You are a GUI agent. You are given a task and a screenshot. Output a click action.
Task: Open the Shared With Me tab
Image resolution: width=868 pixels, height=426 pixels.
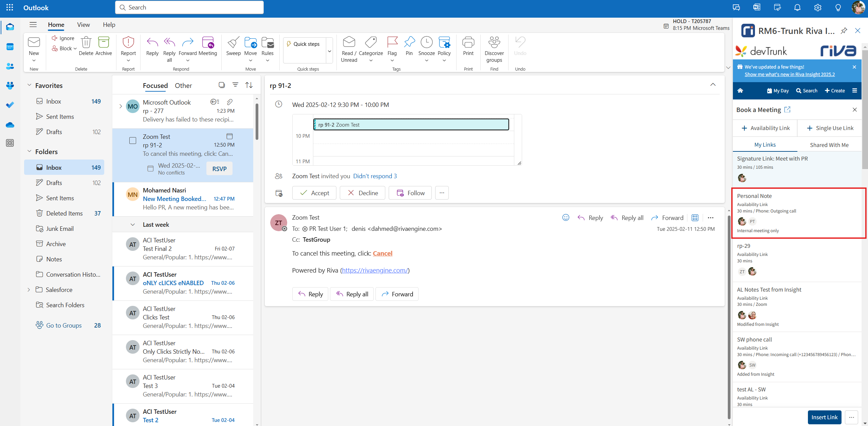tap(829, 145)
